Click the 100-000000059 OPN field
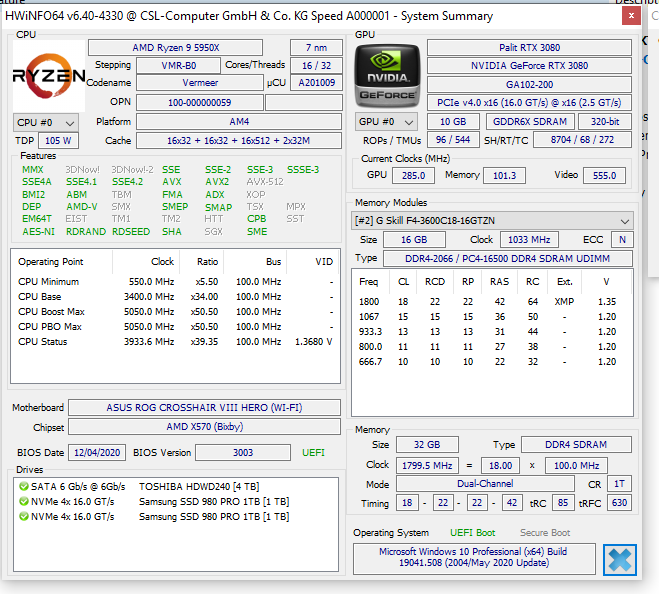Image resolution: width=659 pixels, height=594 pixels. tap(200, 103)
